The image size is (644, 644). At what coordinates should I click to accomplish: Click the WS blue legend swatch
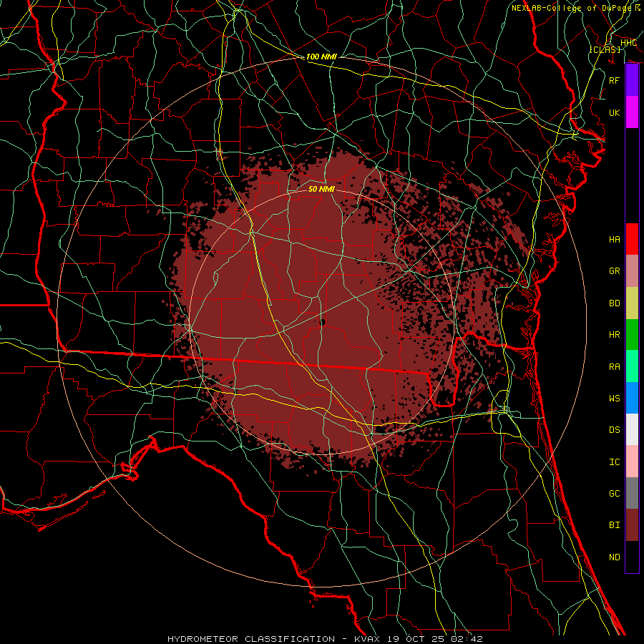(632, 398)
